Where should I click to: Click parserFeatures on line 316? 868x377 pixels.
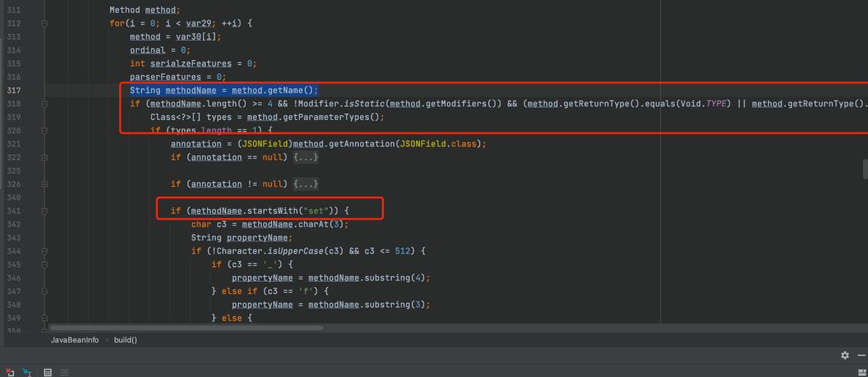point(165,77)
